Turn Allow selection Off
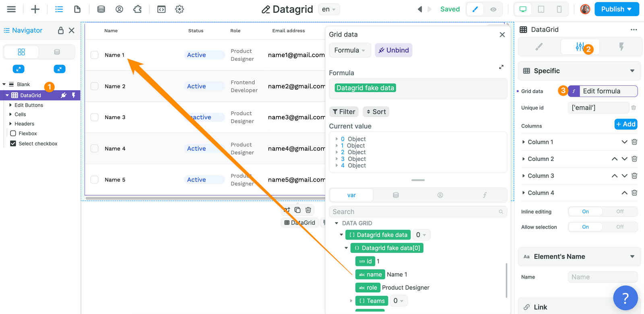 coord(620,227)
